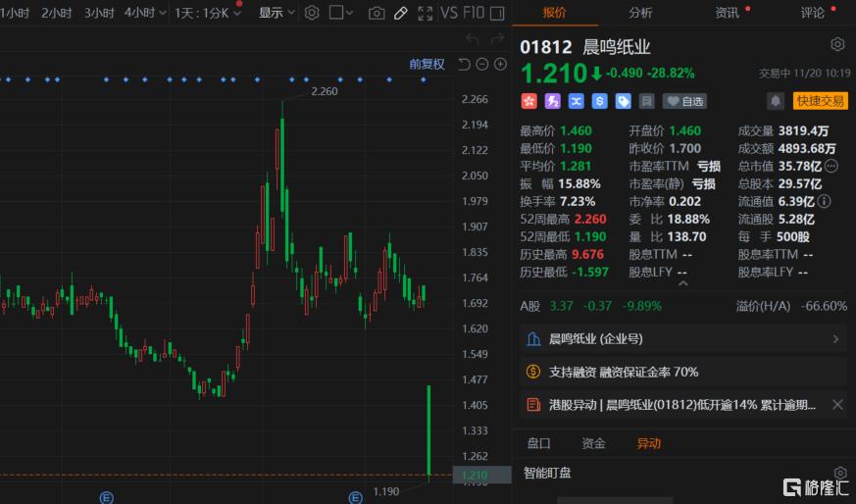Switch to the 资金 tab

[x=593, y=443]
